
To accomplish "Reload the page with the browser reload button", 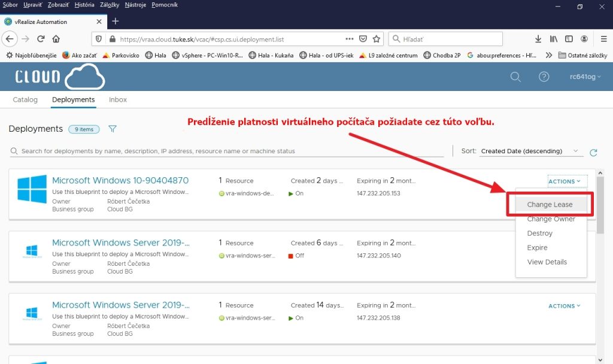I will [41, 39].
